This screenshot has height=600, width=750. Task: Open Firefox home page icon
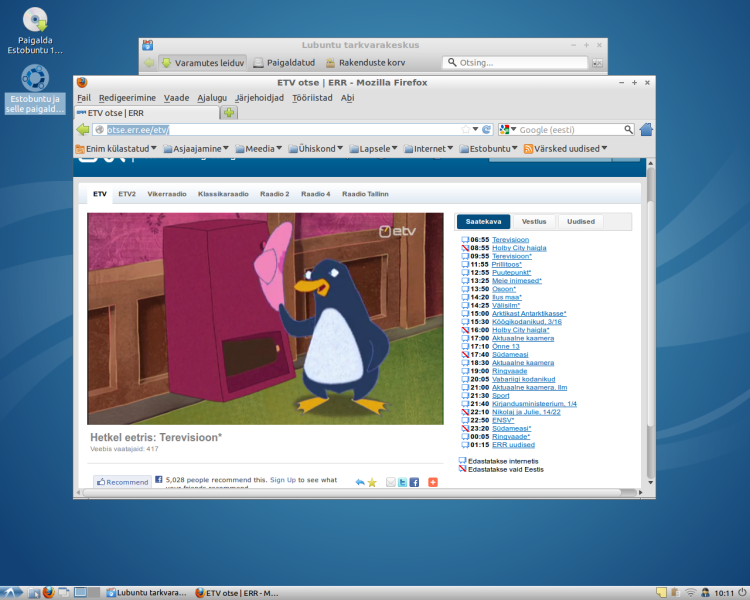(x=646, y=129)
